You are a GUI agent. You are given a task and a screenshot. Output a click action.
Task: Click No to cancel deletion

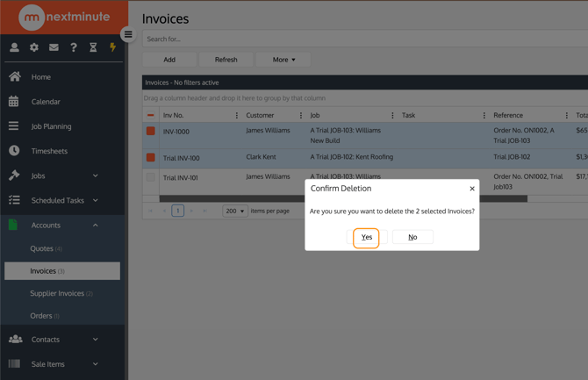coord(412,237)
